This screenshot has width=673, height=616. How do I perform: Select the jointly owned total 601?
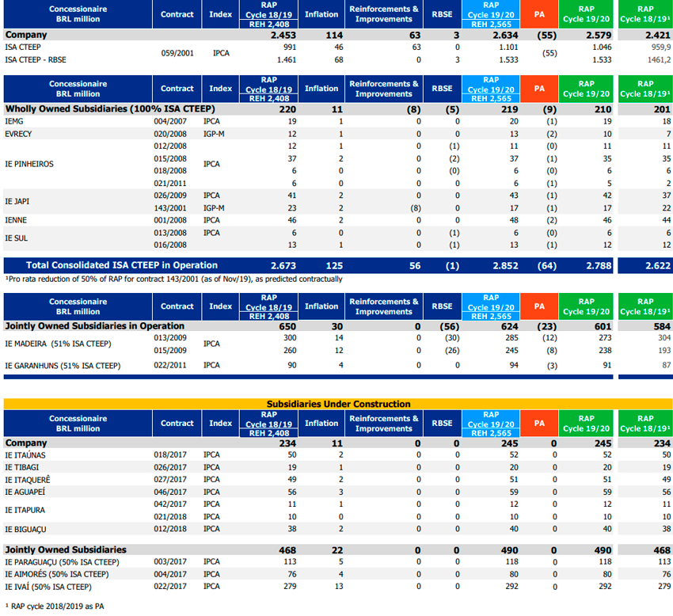tap(603, 326)
